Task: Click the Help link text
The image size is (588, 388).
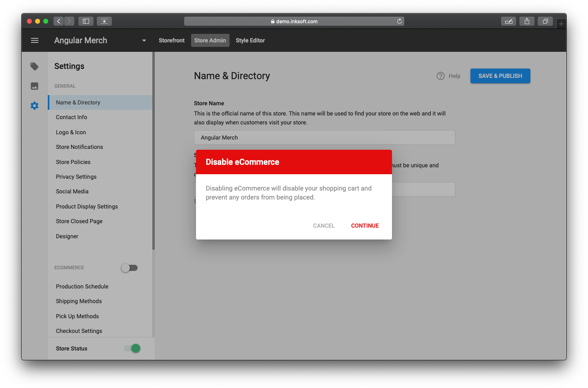Action: pos(454,76)
